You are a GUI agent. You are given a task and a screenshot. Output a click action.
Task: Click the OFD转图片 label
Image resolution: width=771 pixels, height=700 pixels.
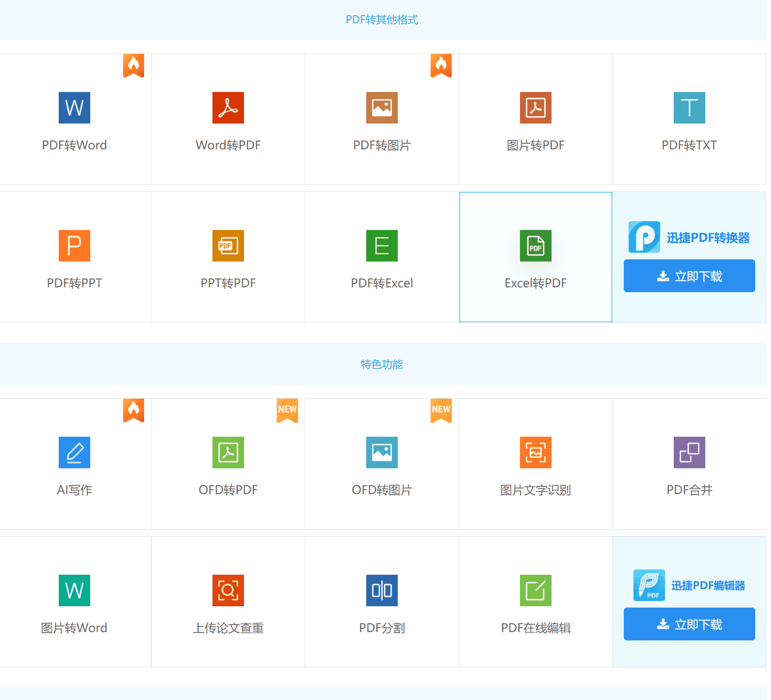[x=382, y=490]
